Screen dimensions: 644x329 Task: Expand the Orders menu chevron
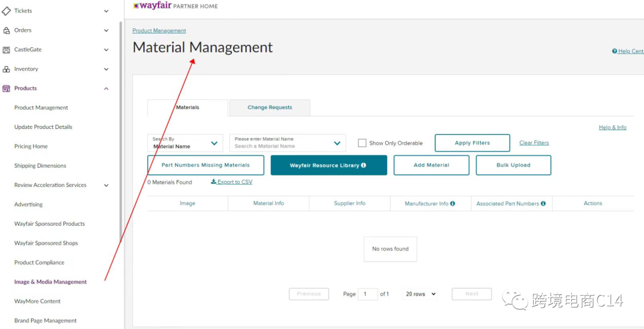click(106, 30)
